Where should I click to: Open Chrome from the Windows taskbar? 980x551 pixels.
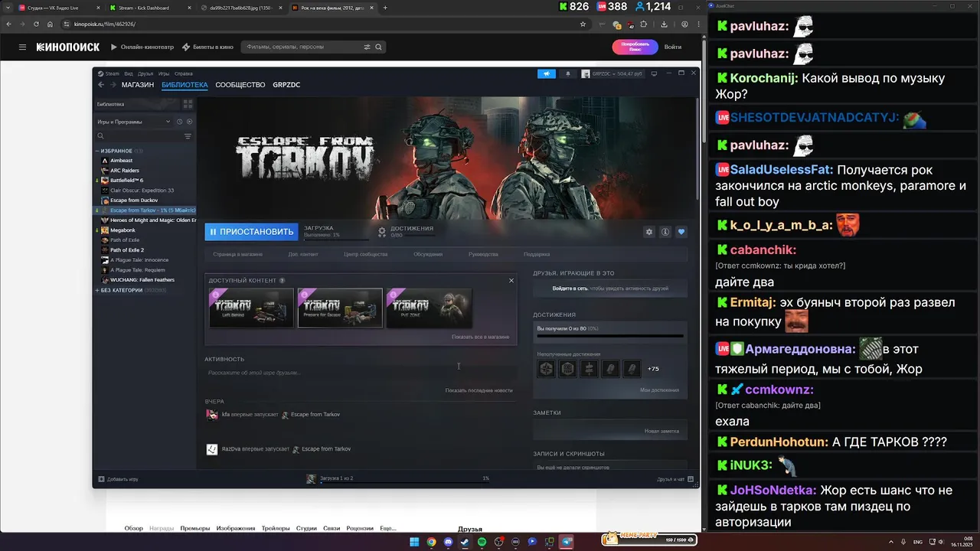[x=431, y=542]
